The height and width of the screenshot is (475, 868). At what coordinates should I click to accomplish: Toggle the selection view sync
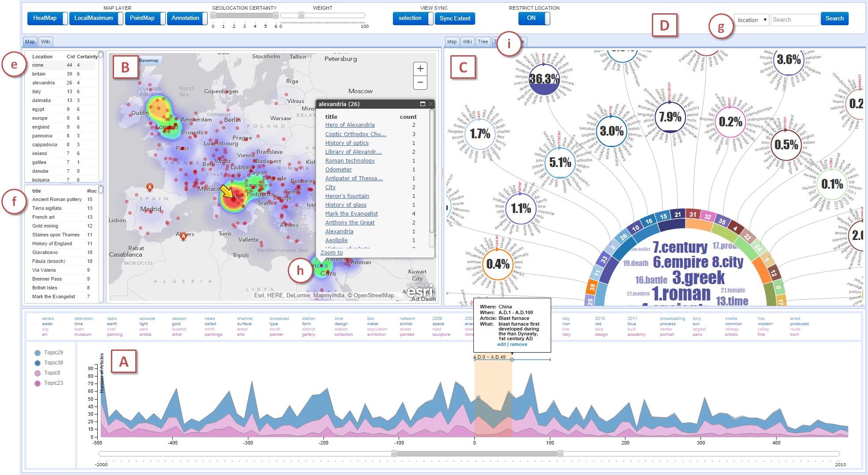[x=413, y=18]
